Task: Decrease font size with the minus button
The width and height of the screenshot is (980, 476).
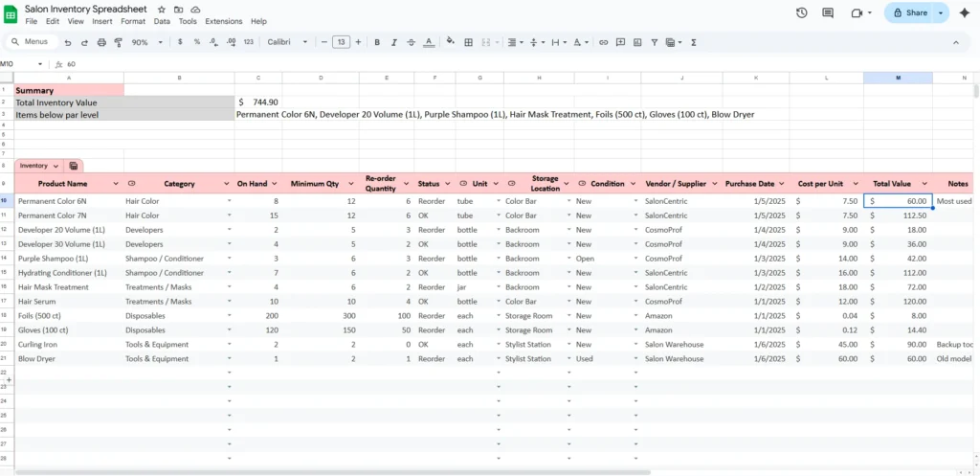Action: [323, 42]
